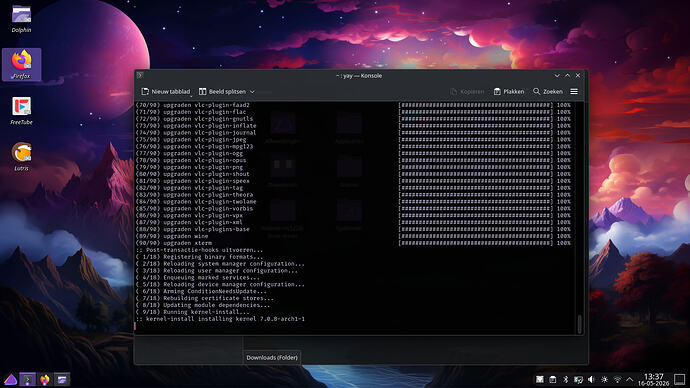Click the show desktop button in the panel
This screenshot has width=690, height=388.
point(680,379)
